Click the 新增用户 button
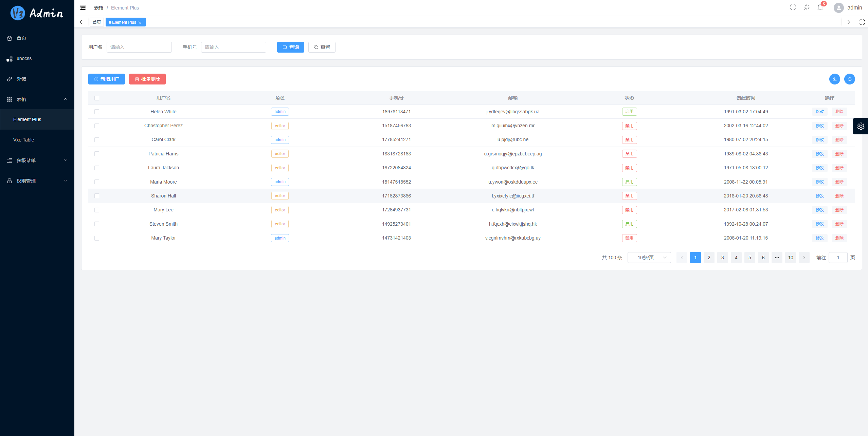868x436 pixels. (x=106, y=79)
